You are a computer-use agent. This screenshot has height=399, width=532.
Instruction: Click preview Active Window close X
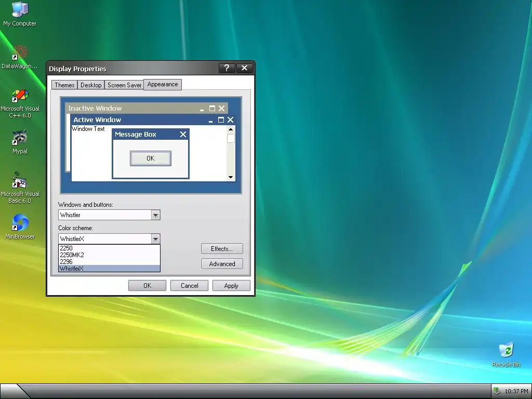[x=230, y=120]
